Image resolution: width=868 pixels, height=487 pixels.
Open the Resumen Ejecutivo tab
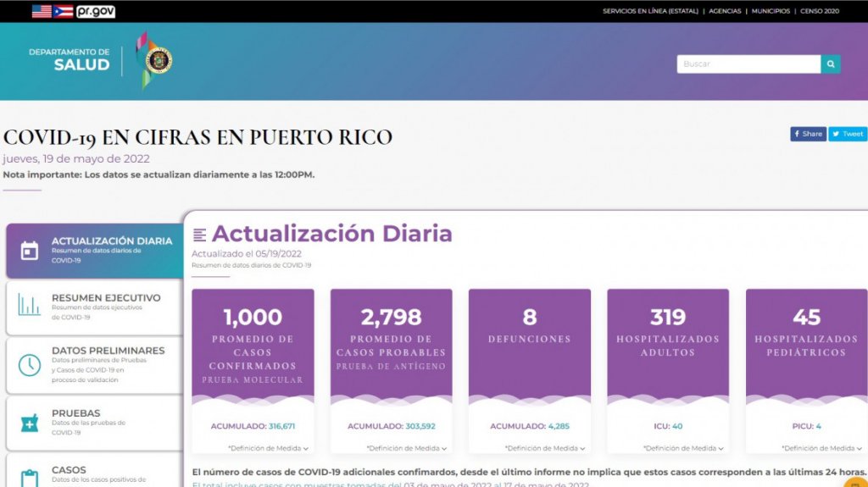pos(105,298)
